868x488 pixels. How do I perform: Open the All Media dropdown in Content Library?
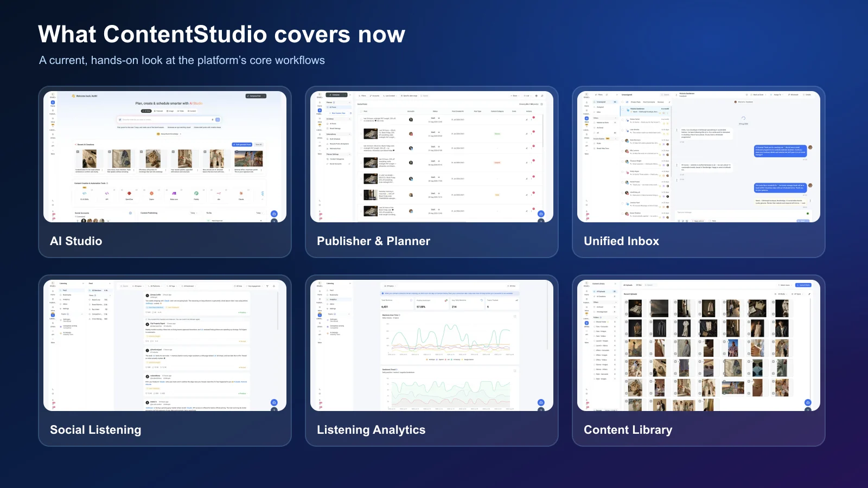pyautogui.click(x=782, y=294)
